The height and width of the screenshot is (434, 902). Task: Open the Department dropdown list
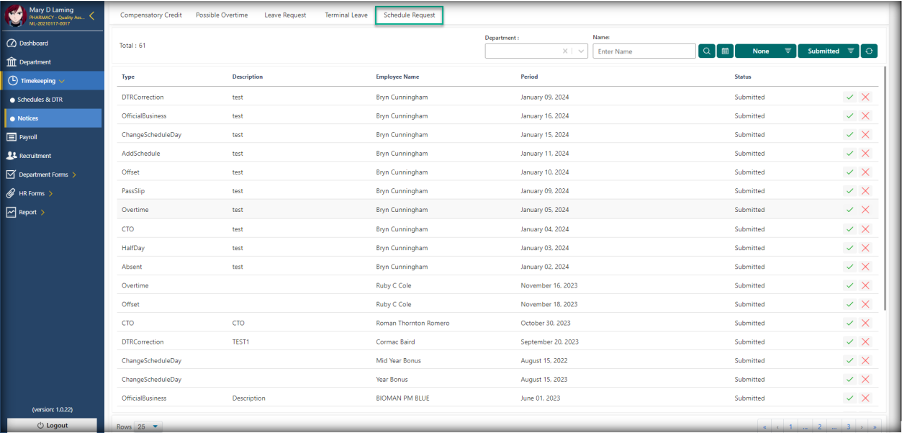point(580,51)
